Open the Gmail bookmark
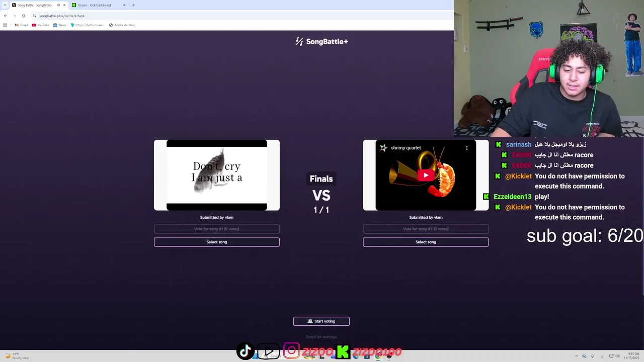 click(21, 25)
